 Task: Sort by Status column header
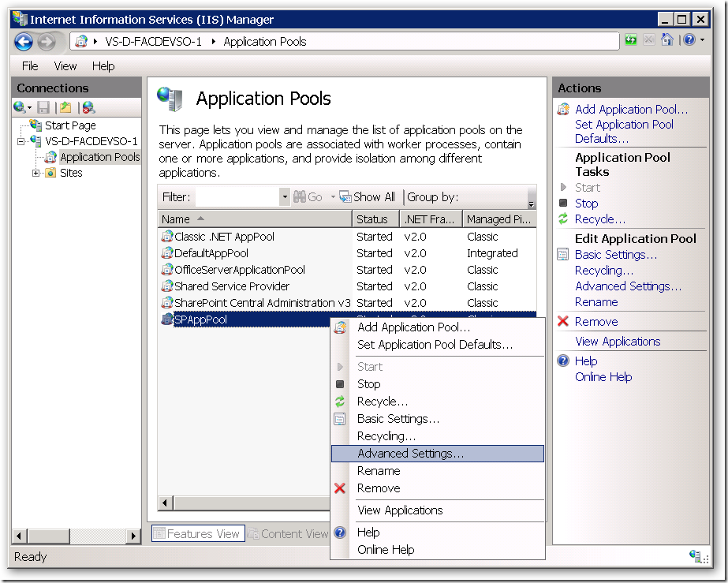pyautogui.click(x=375, y=219)
